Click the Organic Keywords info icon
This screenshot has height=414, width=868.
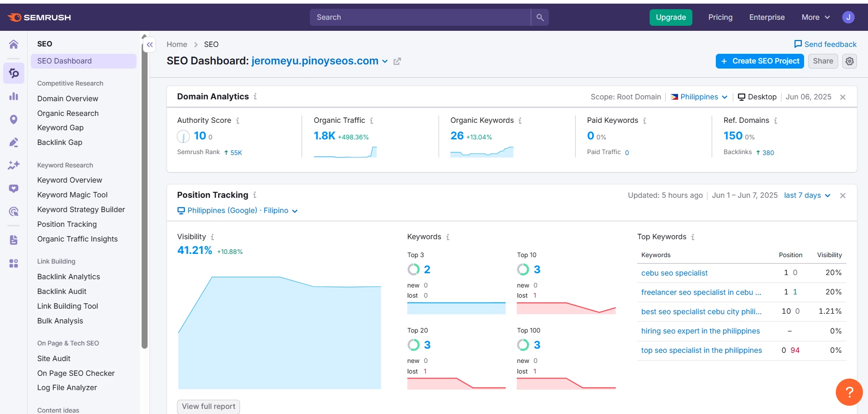pyautogui.click(x=520, y=121)
